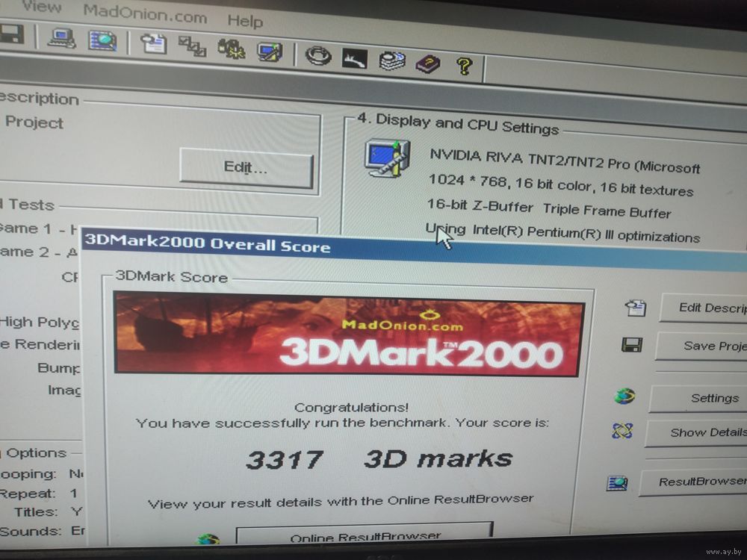Click the '16-bit Z-Buffer Triple Frame Buffer' text

click(548, 209)
